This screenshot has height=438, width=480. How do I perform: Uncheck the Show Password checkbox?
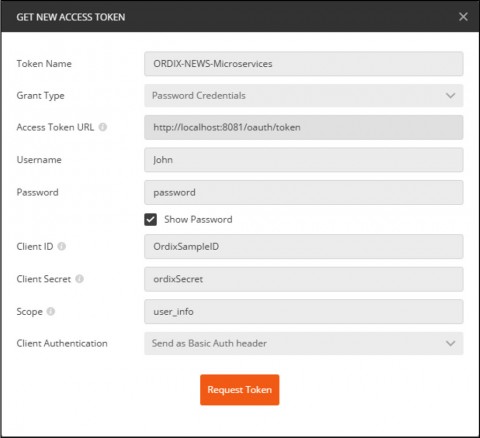click(x=150, y=219)
